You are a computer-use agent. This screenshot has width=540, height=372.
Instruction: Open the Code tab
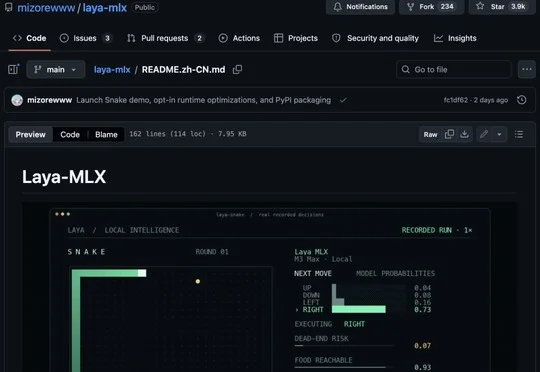pos(29,38)
